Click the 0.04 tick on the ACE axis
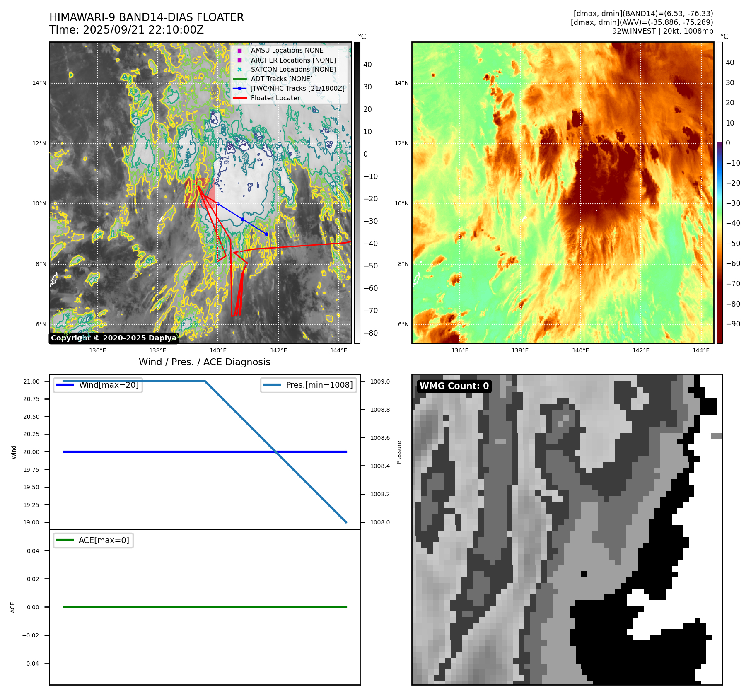751x700 pixels. point(33,551)
